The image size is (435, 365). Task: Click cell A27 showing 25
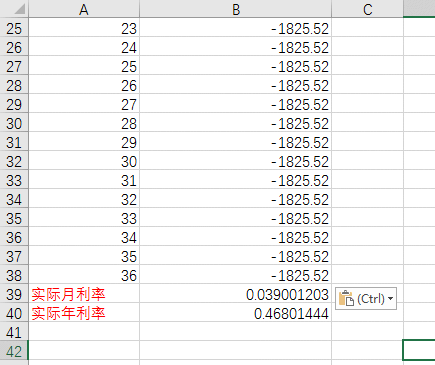[84, 66]
